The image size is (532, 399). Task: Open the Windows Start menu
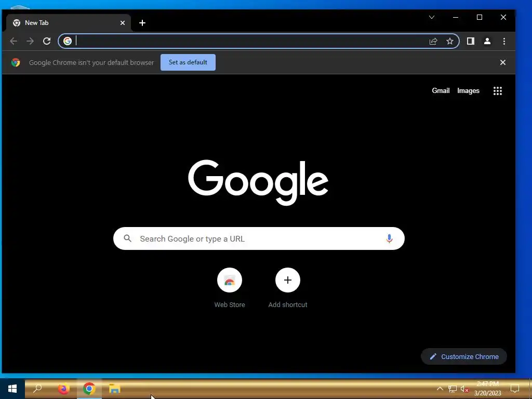coord(12,389)
